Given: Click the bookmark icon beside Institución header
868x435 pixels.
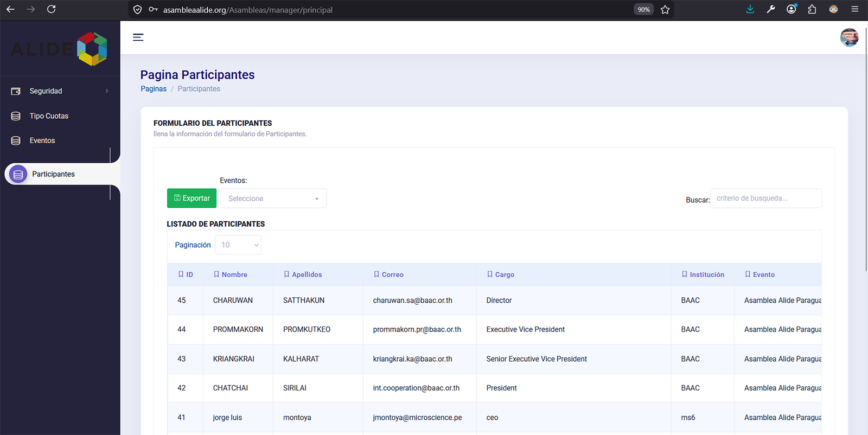Looking at the screenshot, I should (685, 274).
